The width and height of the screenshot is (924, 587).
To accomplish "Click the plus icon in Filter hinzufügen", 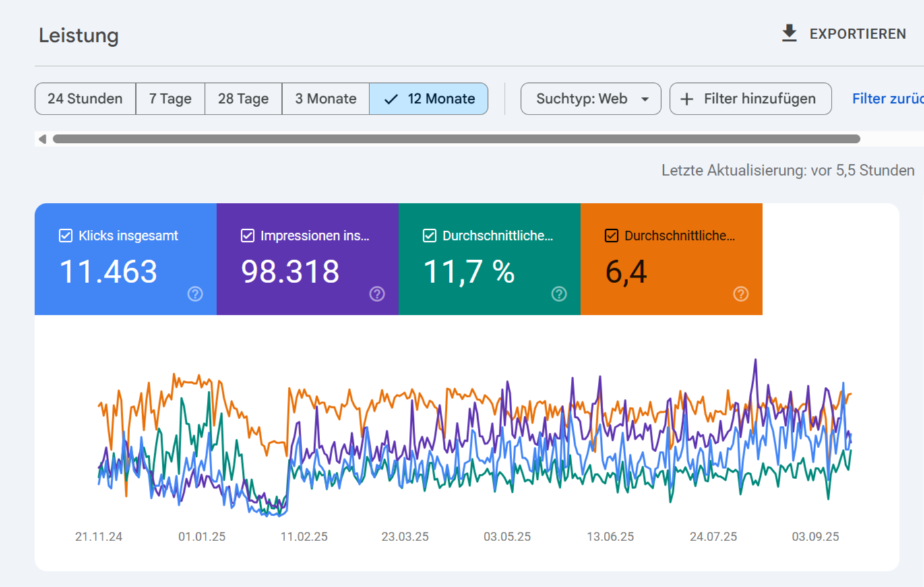I will pos(687,99).
